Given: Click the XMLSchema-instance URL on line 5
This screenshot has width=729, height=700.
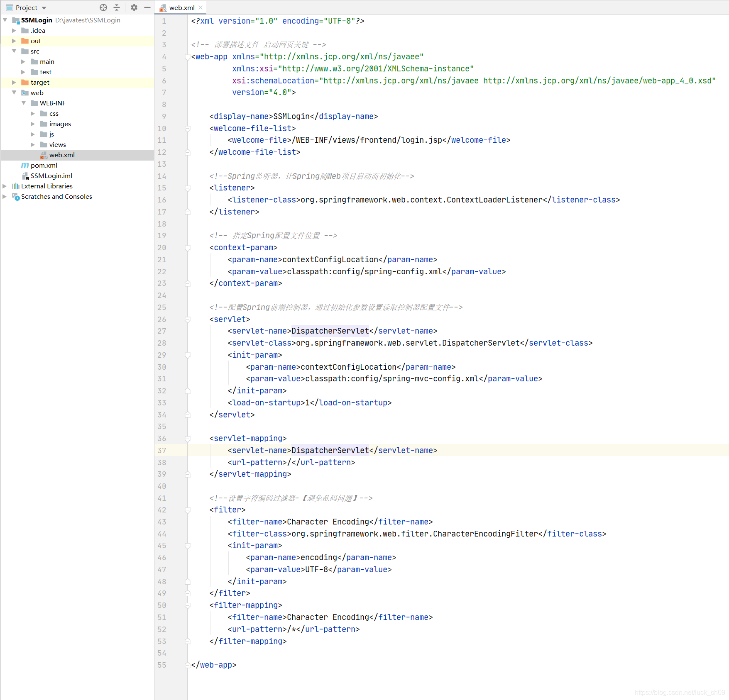Looking at the screenshot, I should point(376,68).
